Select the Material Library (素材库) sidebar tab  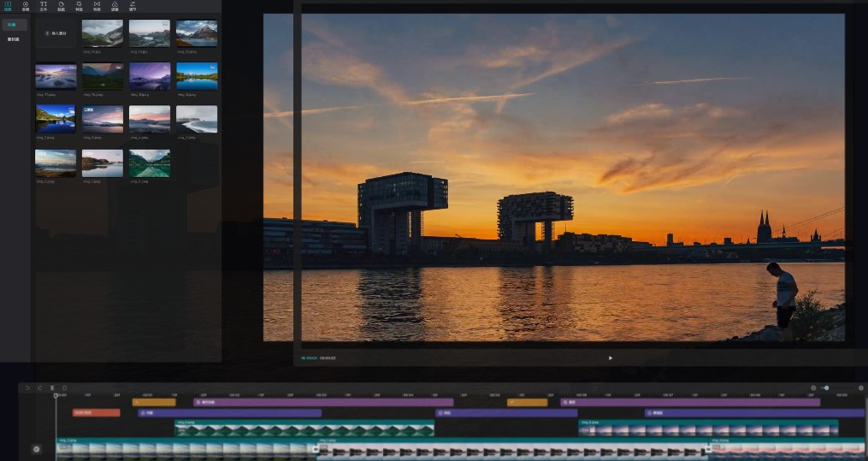14,39
